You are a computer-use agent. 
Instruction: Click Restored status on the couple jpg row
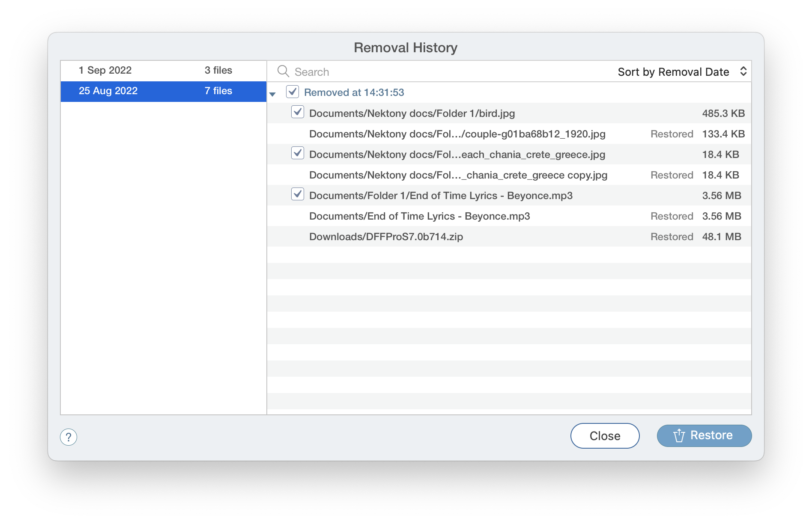click(672, 134)
